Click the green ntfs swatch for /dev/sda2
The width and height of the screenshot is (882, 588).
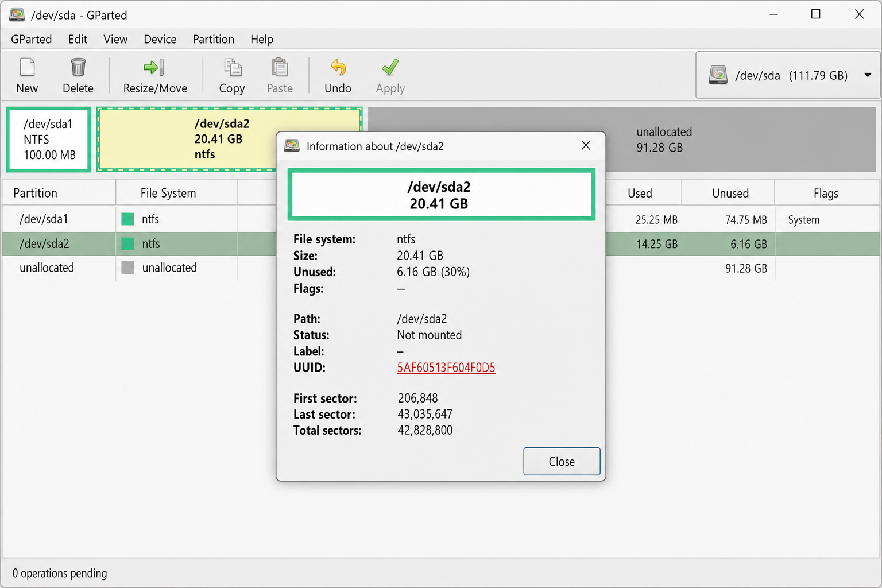[127, 243]
